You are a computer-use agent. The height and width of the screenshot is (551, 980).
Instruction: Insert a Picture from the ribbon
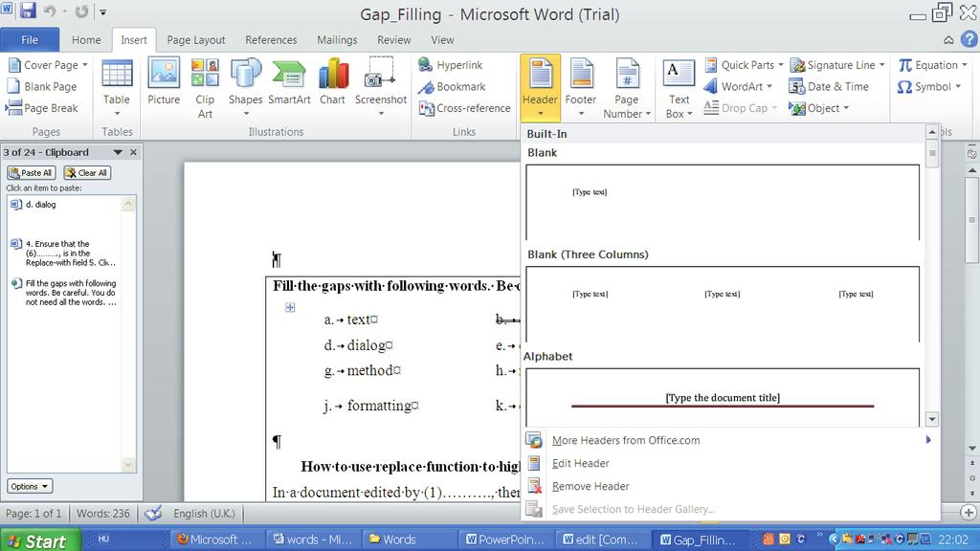click(164, 82)
